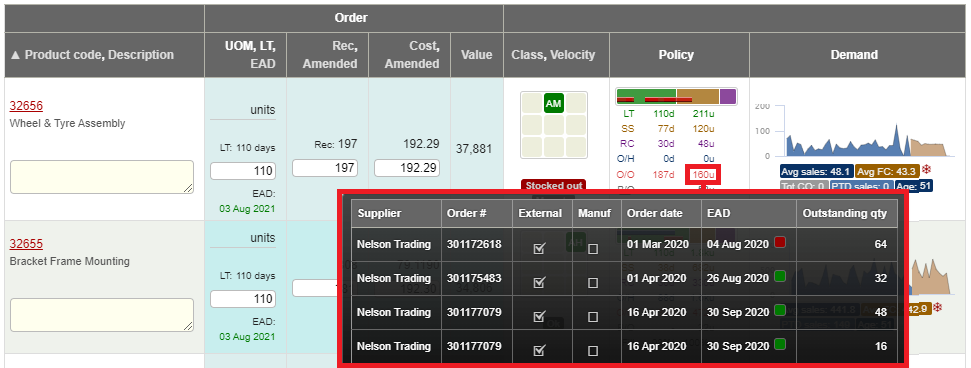
Task: Click the Stocked out status badge
Action: click(554, 185)
